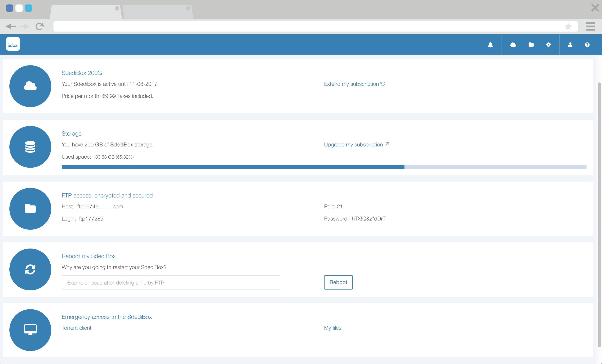The image size is (602, 364).
Task: Click the renew icon beside Extend my subscription
Action: pyautogui.click(x=383, y=84)
